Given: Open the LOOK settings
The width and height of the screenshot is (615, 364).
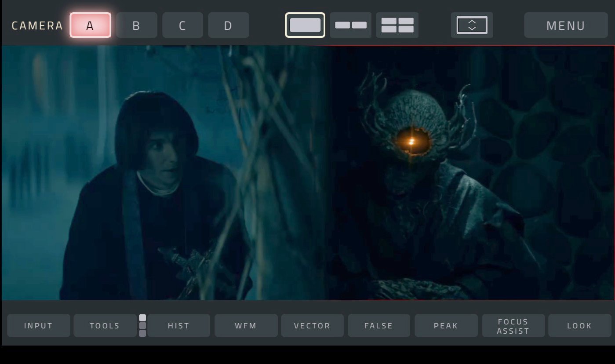Looking at the screenshot, I should pyautogui.click(x=579, y=325).
